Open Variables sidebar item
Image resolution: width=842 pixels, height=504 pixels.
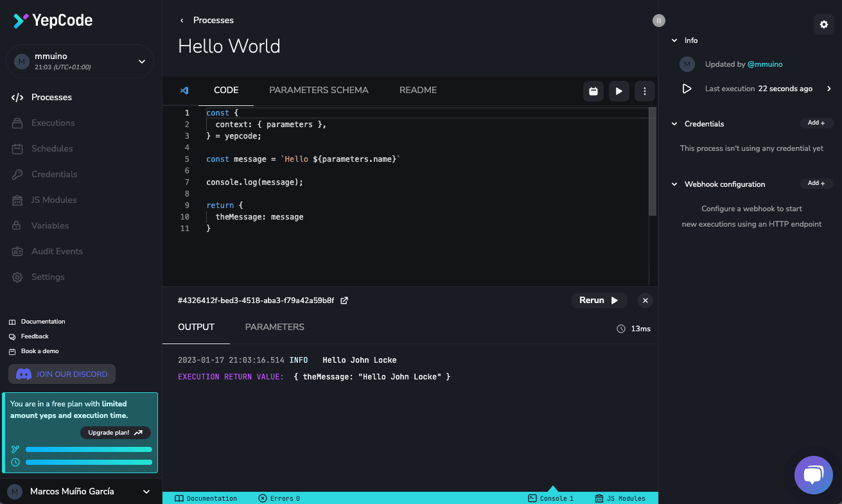50,226
